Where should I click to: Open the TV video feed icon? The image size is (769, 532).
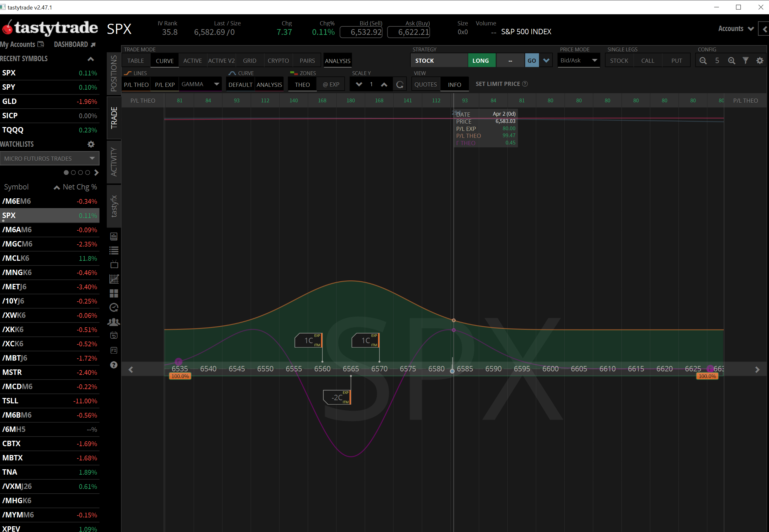click(x=114, y=265)
